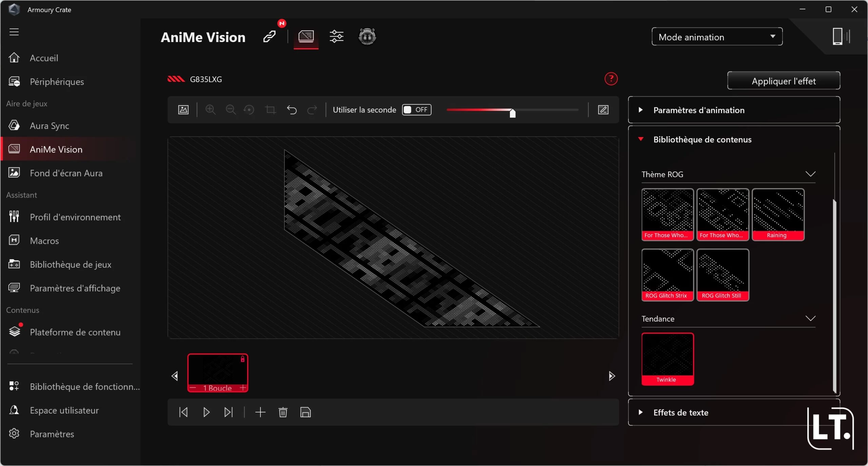Collapse the Tendance section chevron
Image resolution: width=868 pixels, height=466 pixels.
(810, 319)
